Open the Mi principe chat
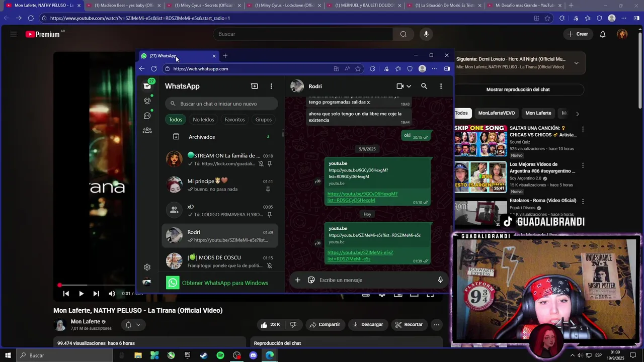Image resolution: width=644 pixels, height=362 pixels. [220, 185]
